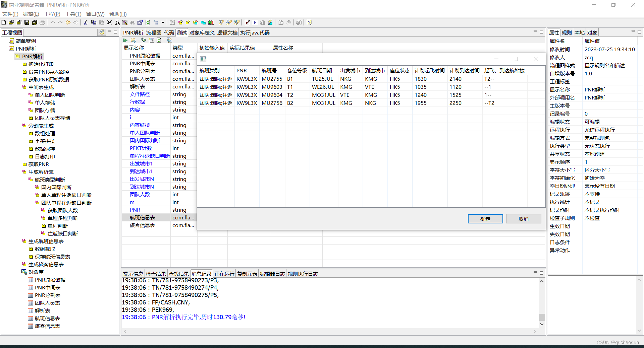Click flight number MU9603 cell in dialog
This screenshot has height=348, width=644.
click(272, 87)
